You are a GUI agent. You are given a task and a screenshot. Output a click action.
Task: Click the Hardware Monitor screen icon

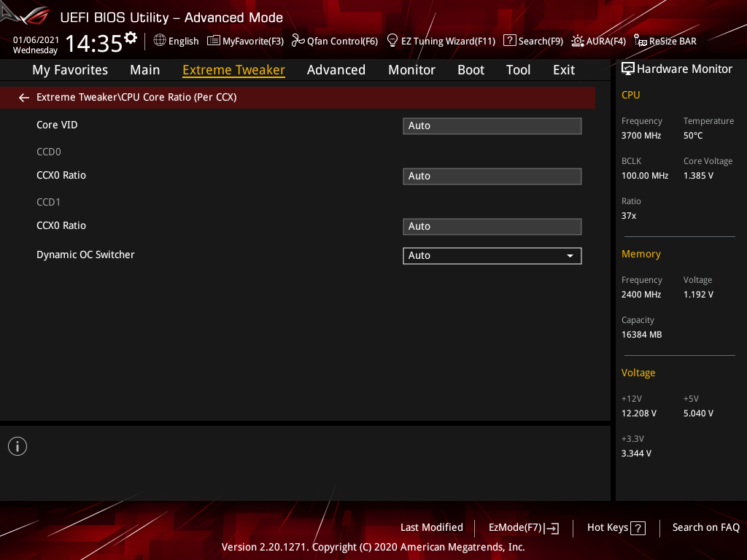point(628,69)
